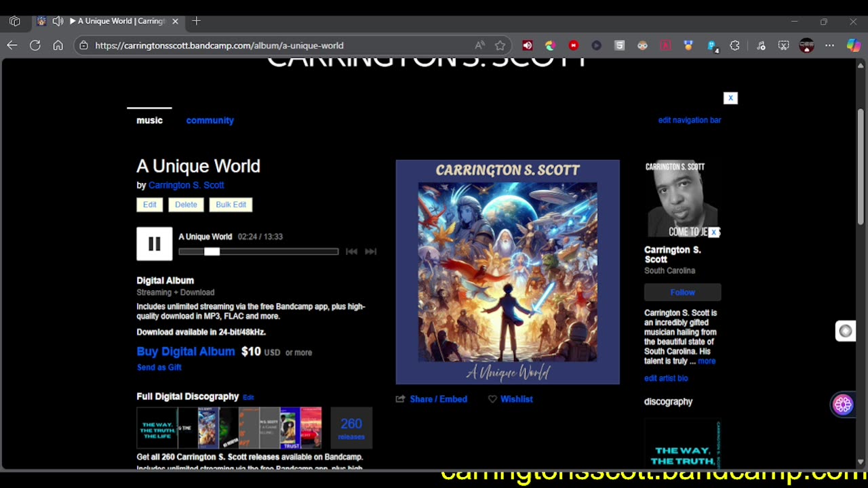868x488 pixels.
Task: Click the red circle extension icon
Action: [574, 45]
